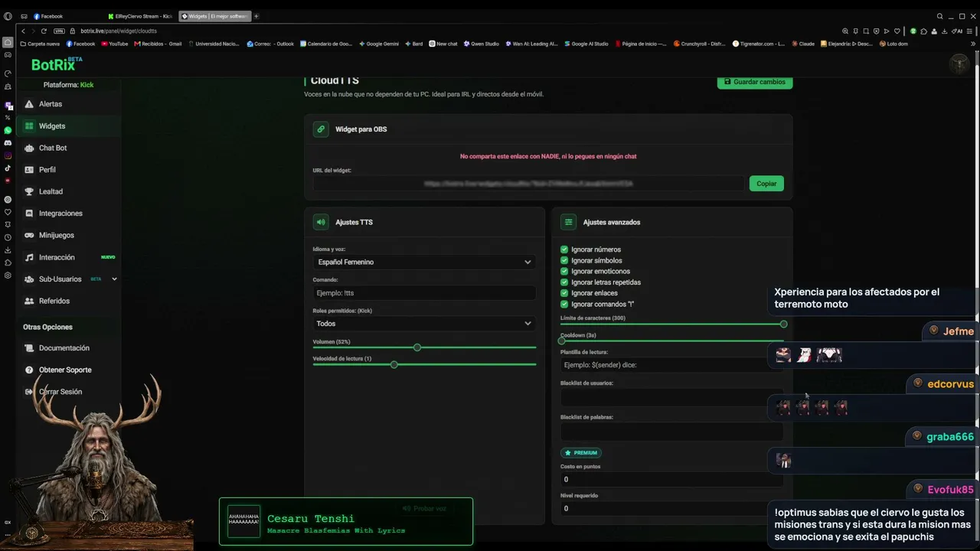Open Obtener Soporte in the sidebar
This screenshot has height=551, width=980.
click(65, 370)
